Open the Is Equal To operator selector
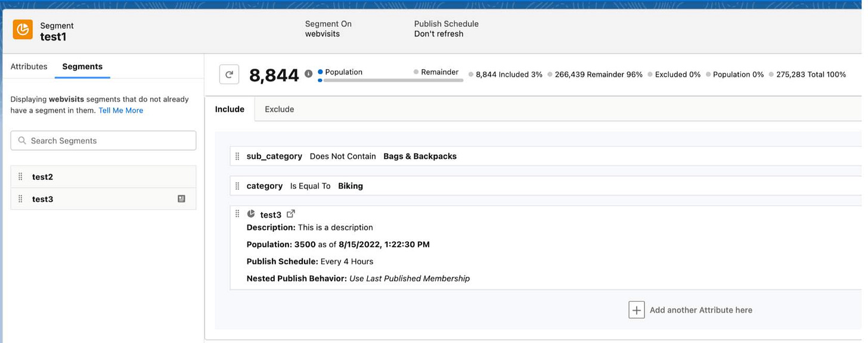The width and height of the screenshot is (868, 343). [x=311, y=186]
